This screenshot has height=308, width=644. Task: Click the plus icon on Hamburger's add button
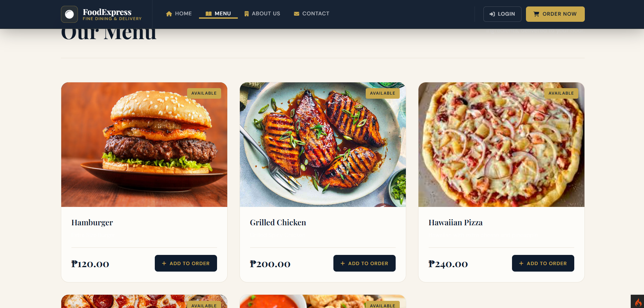[164, 263]
